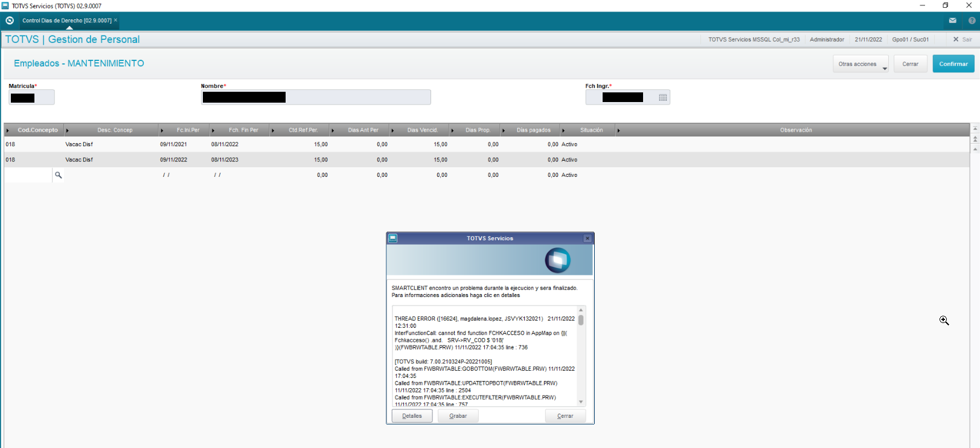Click the THREAD ERROR line in the log
This screenshot has width=980, height=448.
click(x=485, y=319)
